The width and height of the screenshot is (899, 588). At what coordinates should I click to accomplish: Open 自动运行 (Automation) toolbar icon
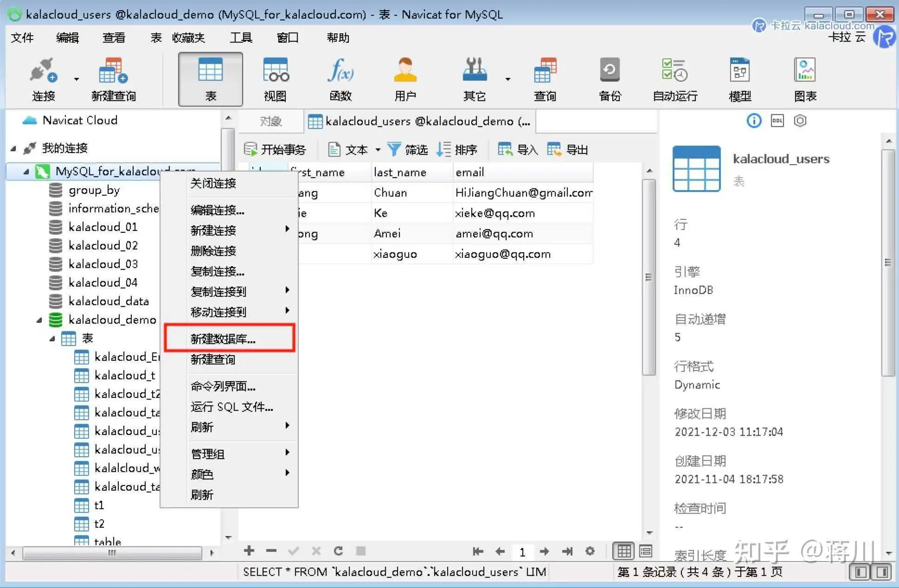675,79
